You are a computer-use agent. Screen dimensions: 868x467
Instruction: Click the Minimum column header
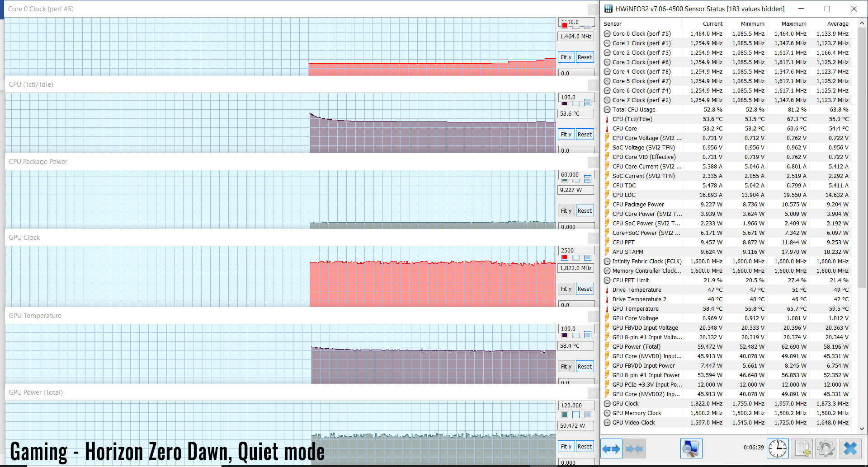(x=752, y=24)
